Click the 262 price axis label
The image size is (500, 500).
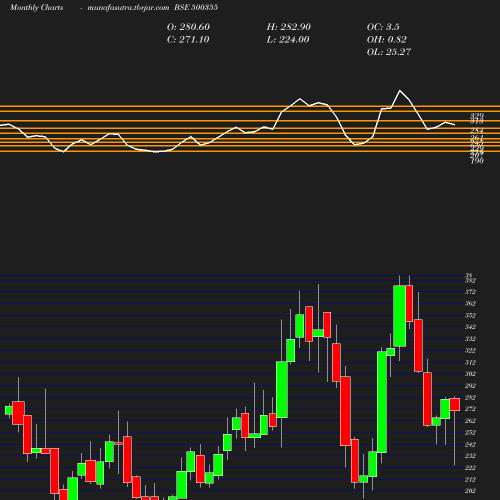(470, 421)
